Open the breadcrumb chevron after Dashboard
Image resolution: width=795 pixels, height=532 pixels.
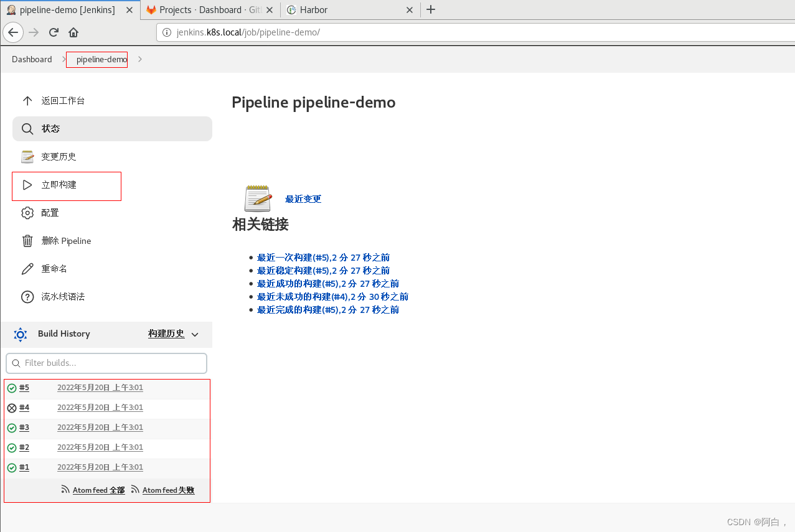(64, 59)
